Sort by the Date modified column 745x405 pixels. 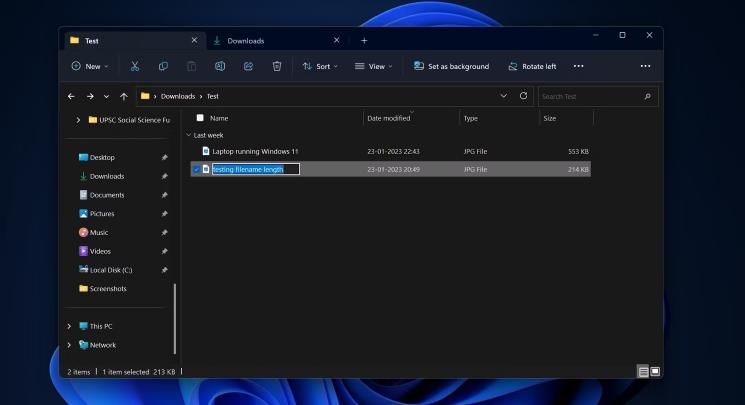389,118
